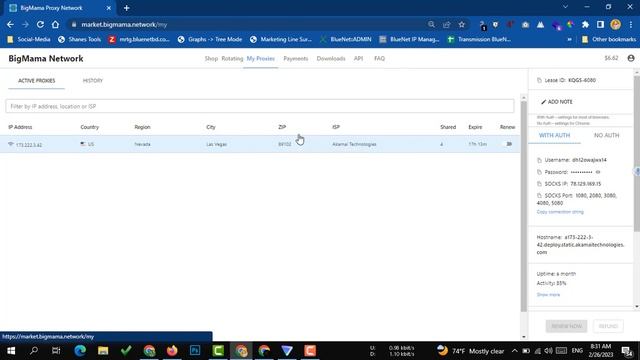The height and width of the screenshot is (360, 640).
Task: Click the address bar URL
Action: tap(124, 24)
